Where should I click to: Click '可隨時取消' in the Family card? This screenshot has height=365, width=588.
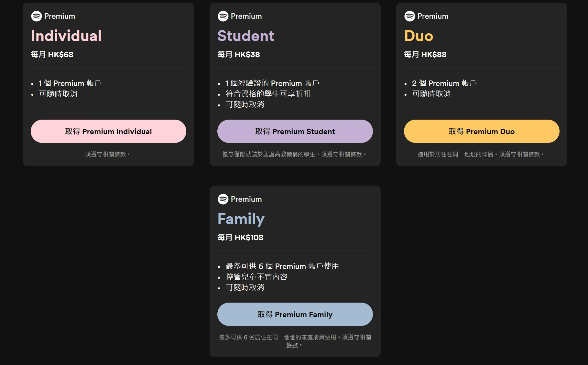tap(245, 288)
